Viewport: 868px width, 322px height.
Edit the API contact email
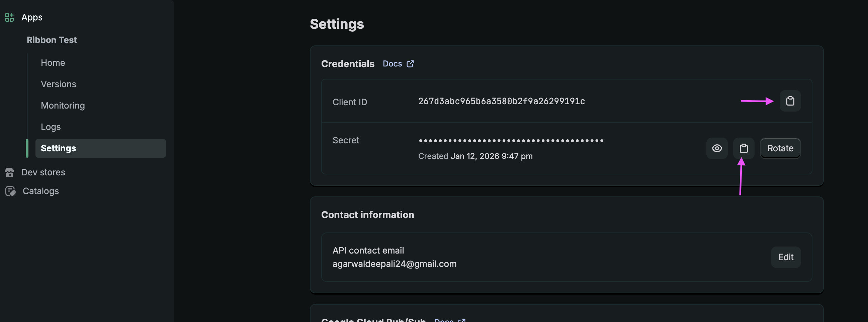pyautogui.click(x=786, y=257)
